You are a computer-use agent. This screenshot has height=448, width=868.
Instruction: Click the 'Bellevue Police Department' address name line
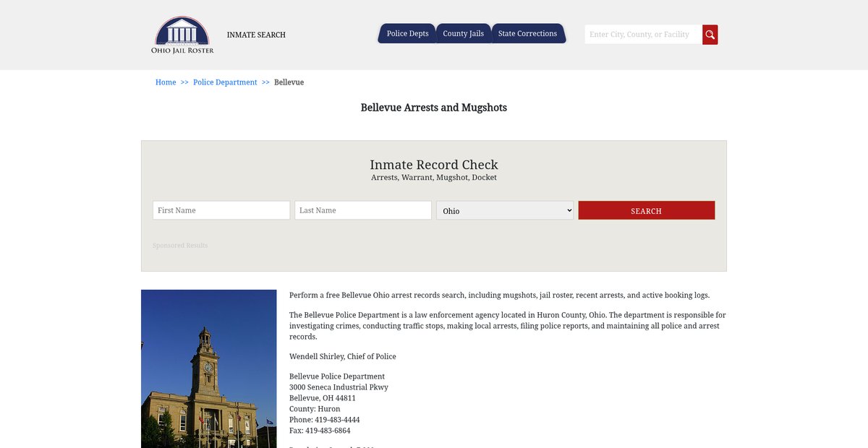pos(337,376)
